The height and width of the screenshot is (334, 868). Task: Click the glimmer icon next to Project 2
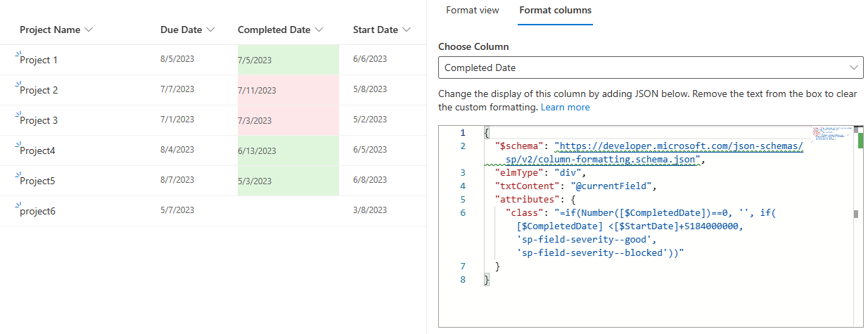(x=18, y=85)
